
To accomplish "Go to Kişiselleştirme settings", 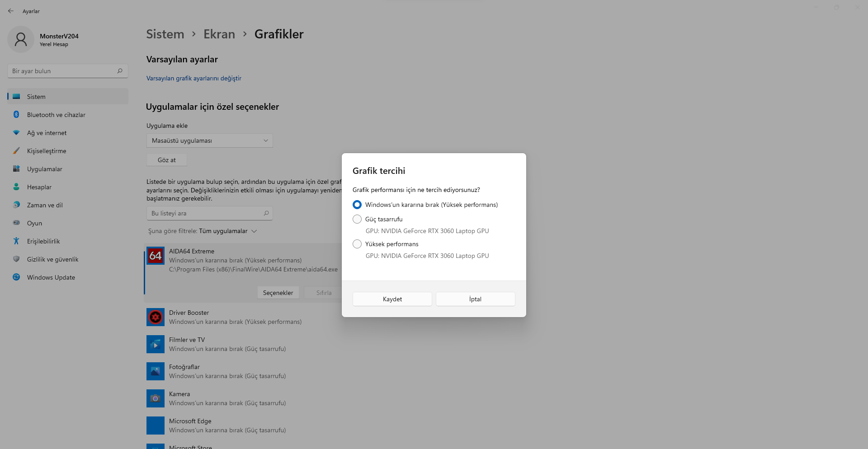I will [68, 151].
